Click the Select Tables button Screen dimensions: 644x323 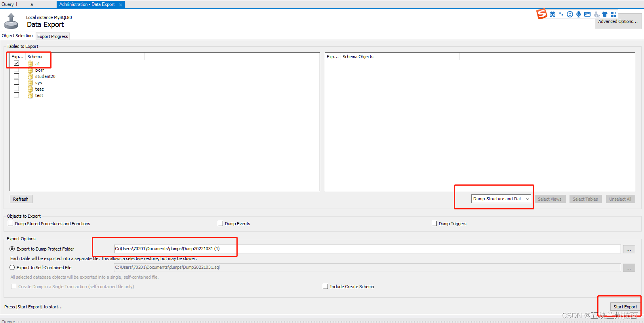coord(585,199)
